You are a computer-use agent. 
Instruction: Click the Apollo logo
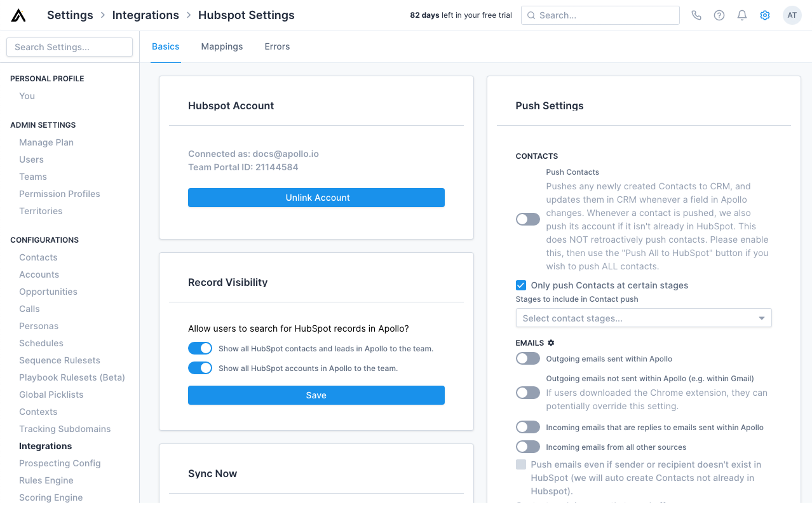[x=18, y=15]
